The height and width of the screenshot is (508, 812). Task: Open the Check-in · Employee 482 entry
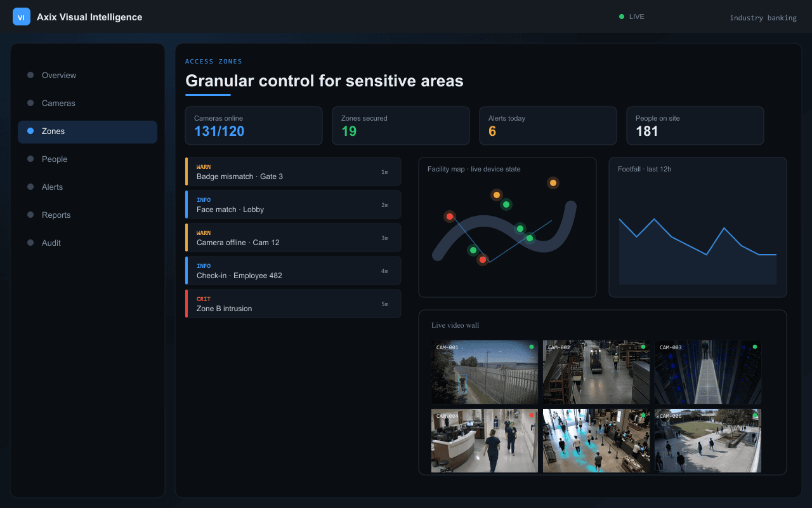(293, 271)
